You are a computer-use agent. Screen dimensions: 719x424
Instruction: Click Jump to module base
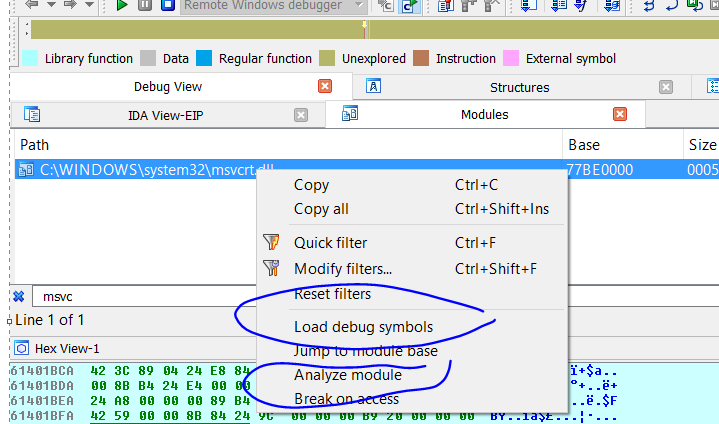(365, 351)
